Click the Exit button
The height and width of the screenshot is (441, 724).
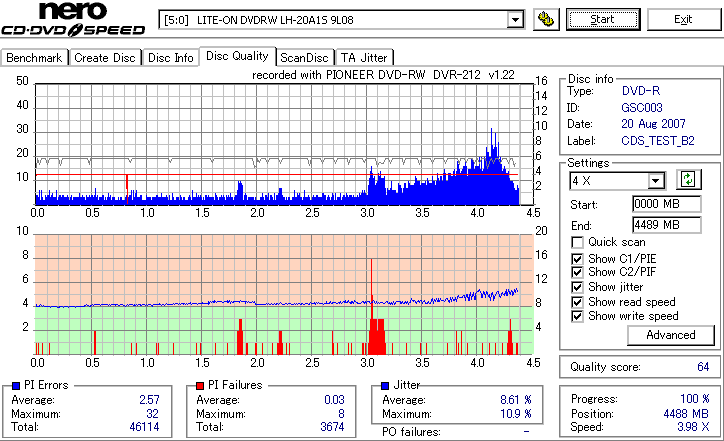[x=683, y=19]
